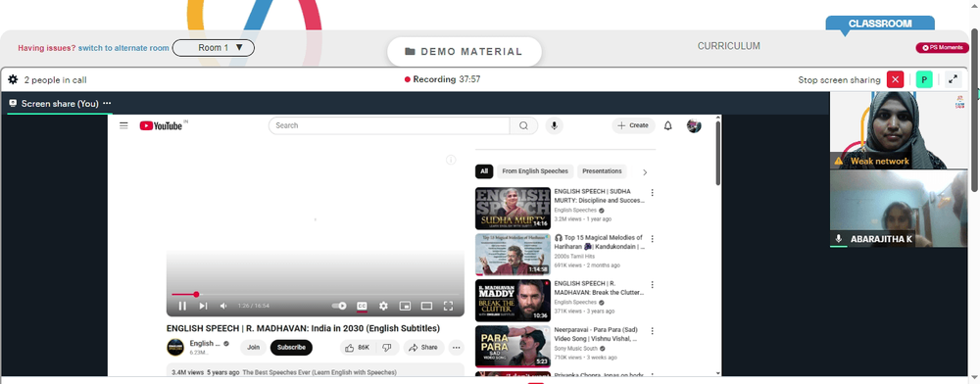Pause the playing video
Image resolution: width=980 pixels, height=384 pixels.
point(182,306)
